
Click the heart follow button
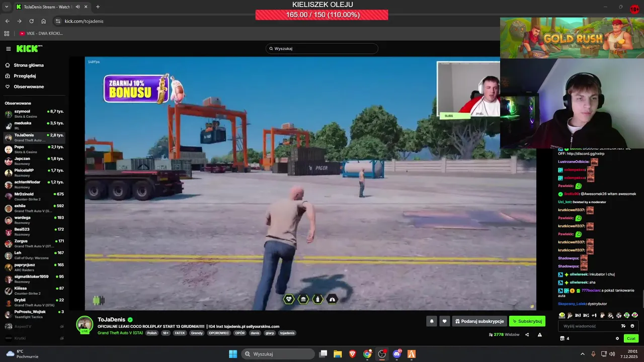(x=444, y=321)
